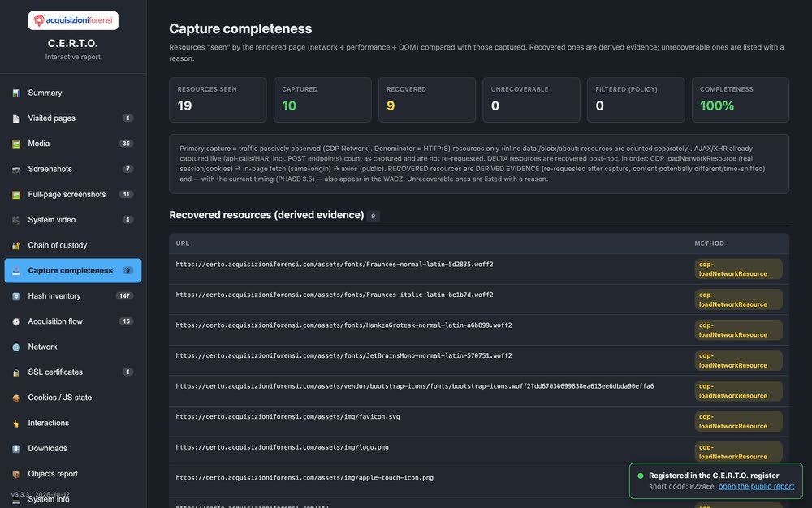Open the Summary section
Viewport: 812px width, 508px height.
pyautogui.click(x=73, y=93)
